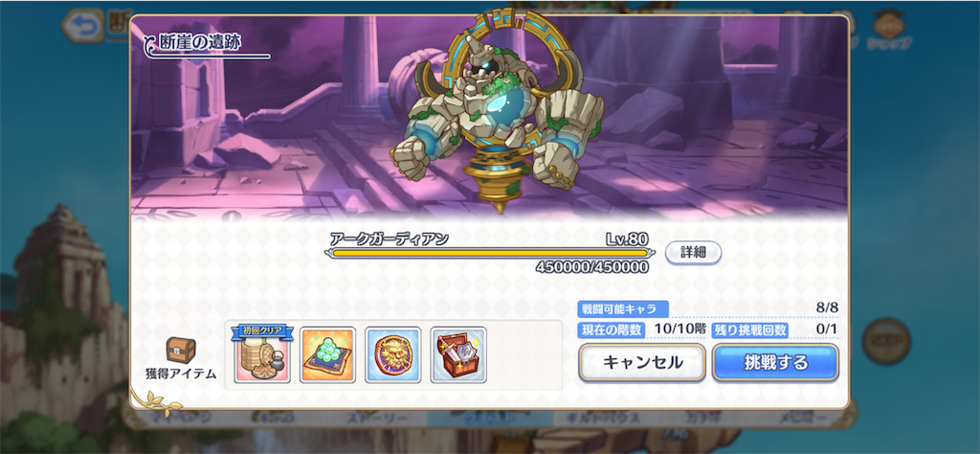The width and height of the screenshot is (980, 454).
Task: Click the キャンセル button
Action: [x=642, y=362]
